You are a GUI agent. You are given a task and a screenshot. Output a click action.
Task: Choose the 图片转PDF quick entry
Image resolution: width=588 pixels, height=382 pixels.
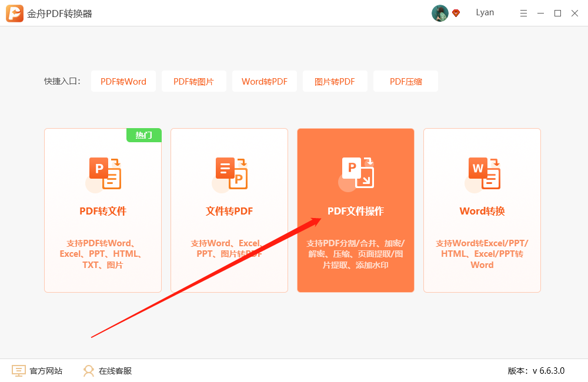coord(335,81)
